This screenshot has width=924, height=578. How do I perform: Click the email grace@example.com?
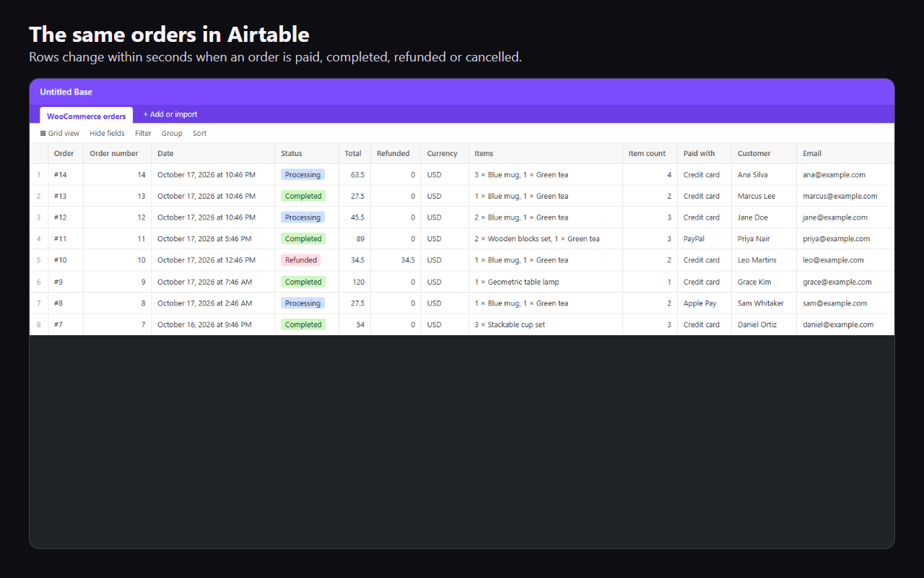[837, 282]
